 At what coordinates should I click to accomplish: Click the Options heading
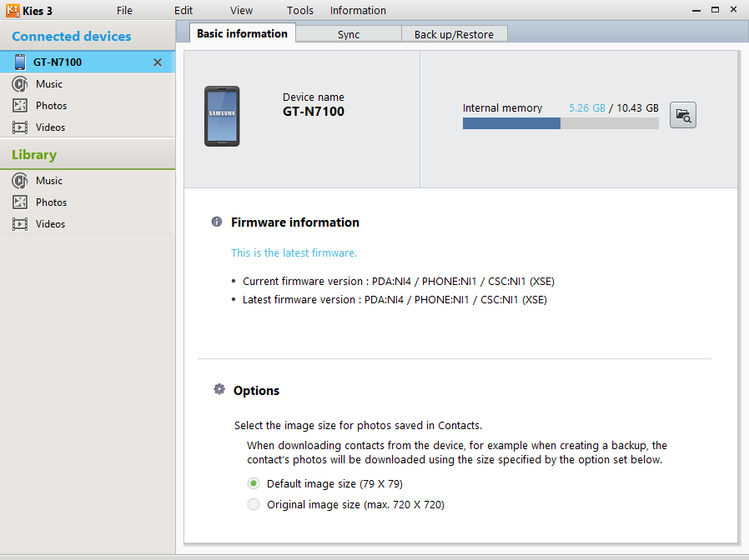click(257, 391)
